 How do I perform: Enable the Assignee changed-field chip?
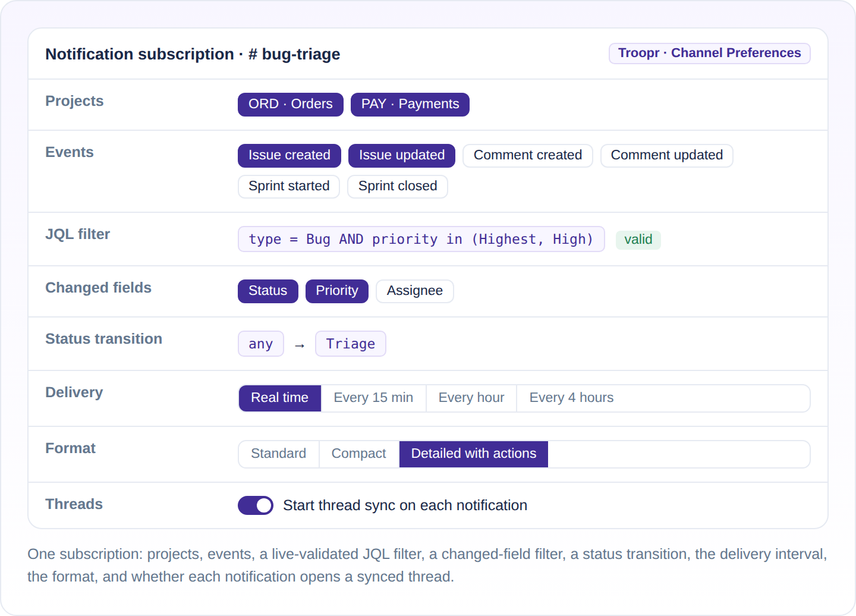tap(414, 291)
